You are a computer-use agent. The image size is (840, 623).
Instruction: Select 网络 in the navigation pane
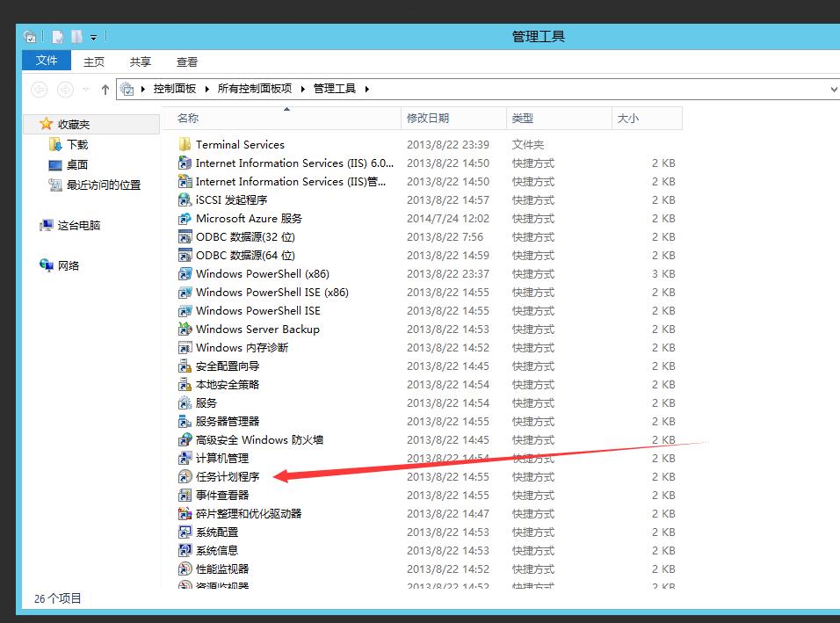coord(68,265)
